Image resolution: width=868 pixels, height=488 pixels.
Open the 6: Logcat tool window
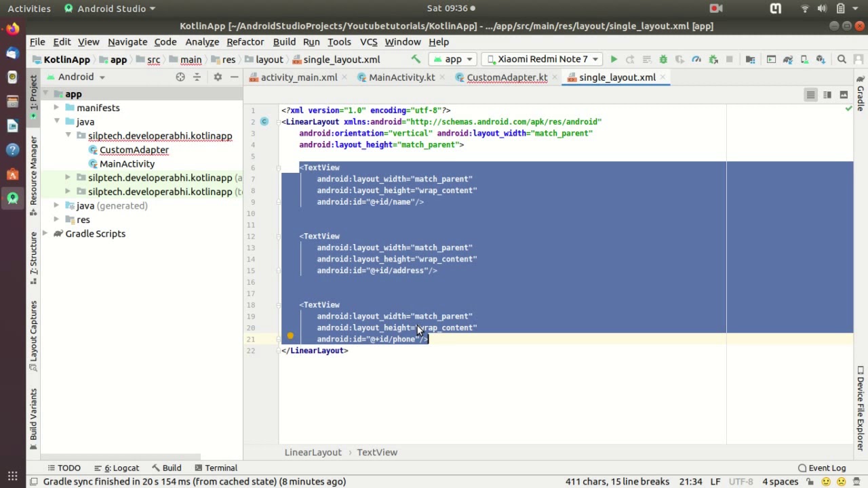pos(117,468)
